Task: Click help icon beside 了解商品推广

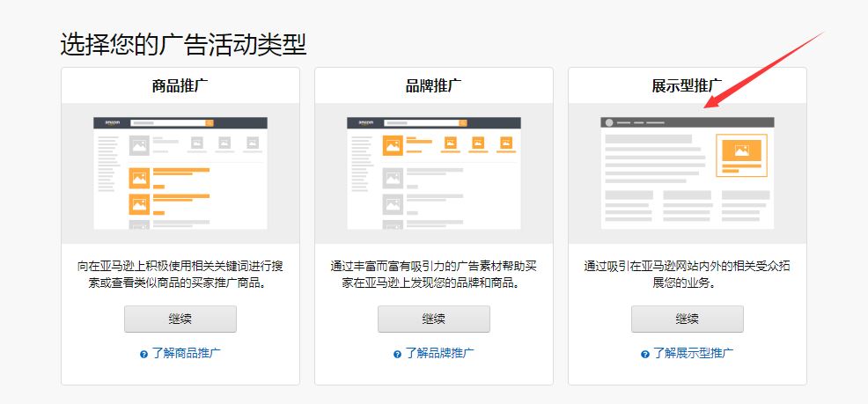Action: [143, 354]
